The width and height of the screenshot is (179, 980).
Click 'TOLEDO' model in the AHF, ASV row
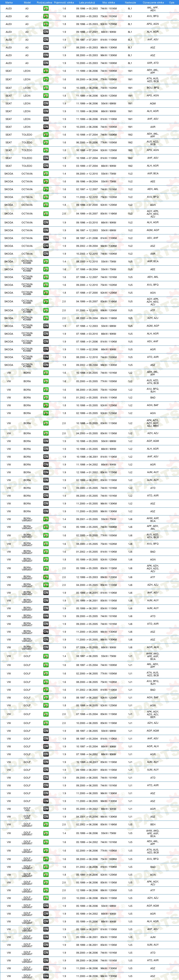(x=27, y=158)
